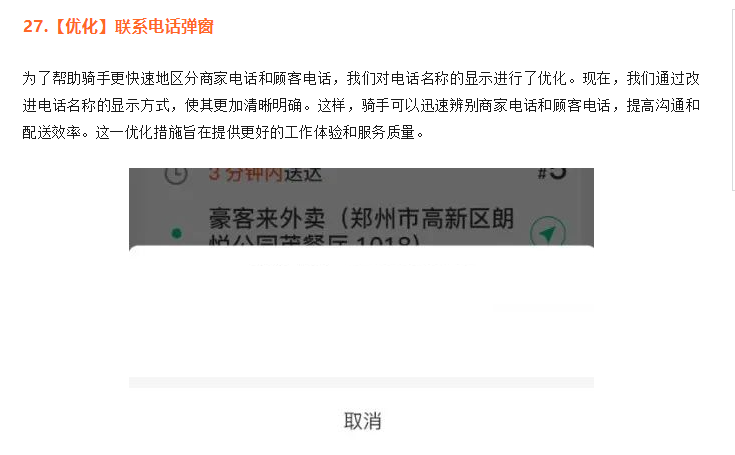Click the 3分钟内送达 delivery time text
This screenshot has width=735, height=455.
(265, 174)
